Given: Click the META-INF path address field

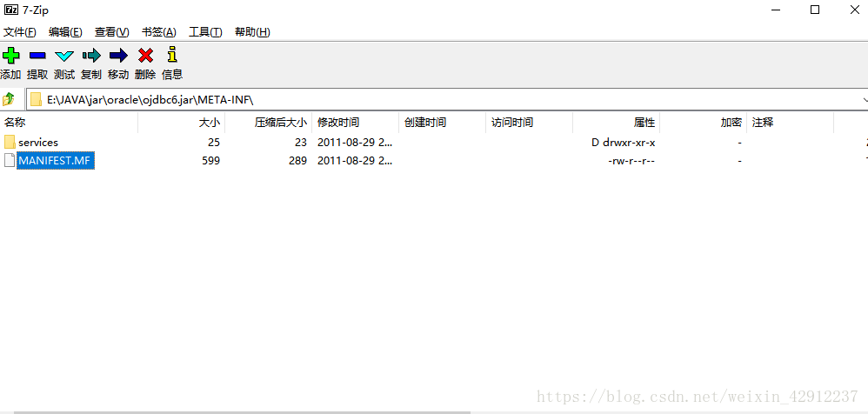Looking at the screenshot, I should 445,100.
